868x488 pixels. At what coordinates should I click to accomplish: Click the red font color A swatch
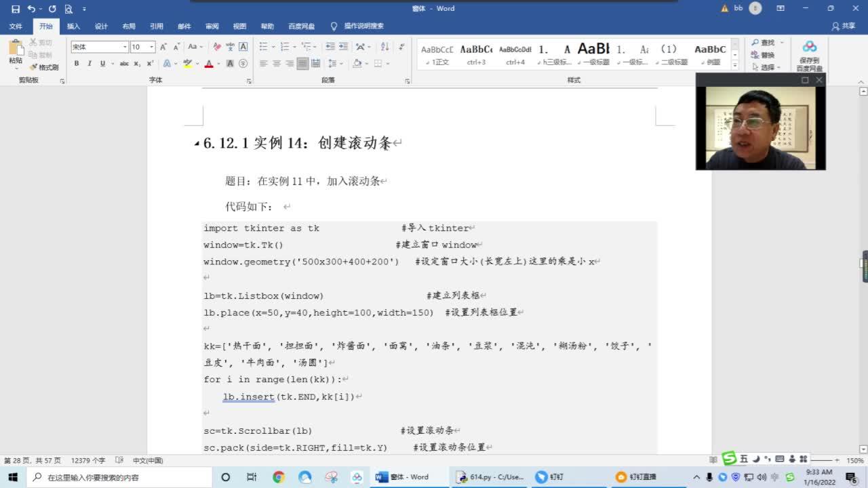209,64
